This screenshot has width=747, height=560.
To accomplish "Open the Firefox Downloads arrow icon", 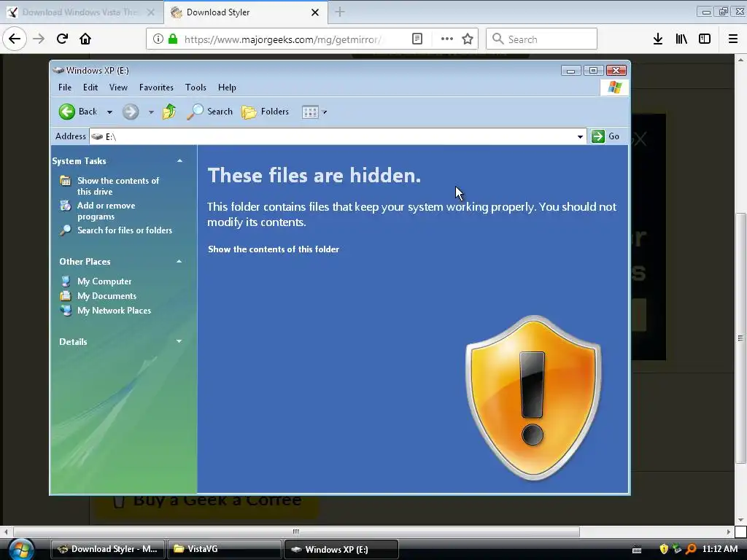I will click(x=658, y=39).
